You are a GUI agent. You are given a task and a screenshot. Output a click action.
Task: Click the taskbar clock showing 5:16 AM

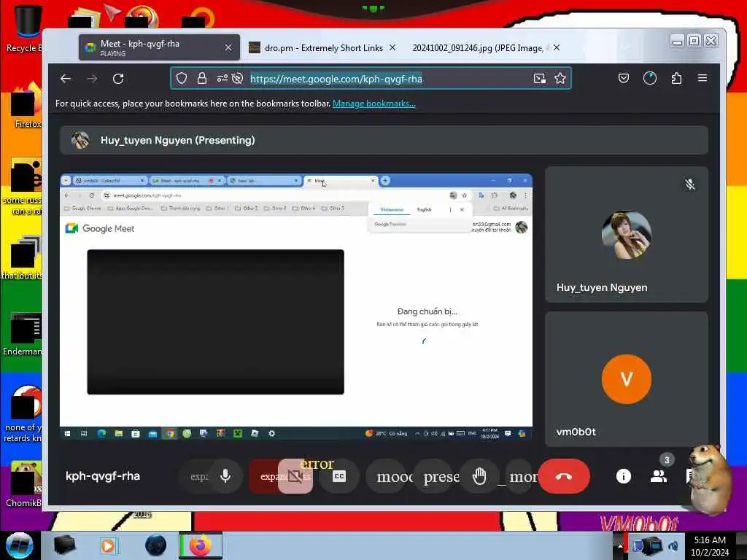tap(710, 545)
